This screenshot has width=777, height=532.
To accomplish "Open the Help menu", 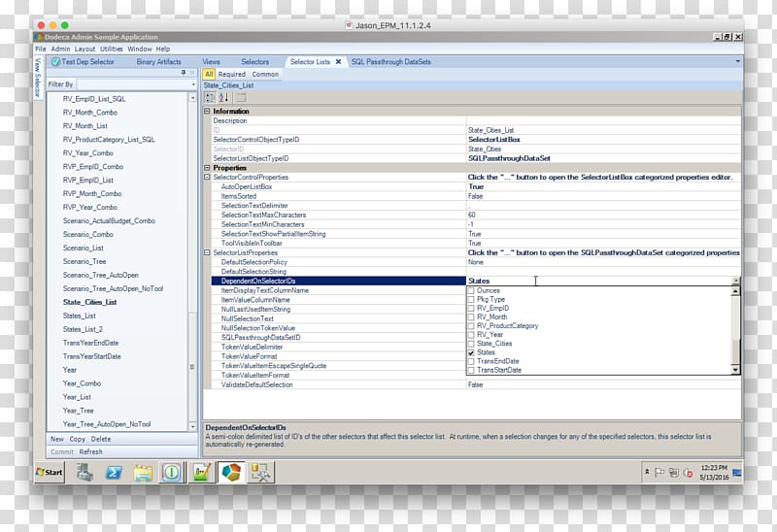I will pos(163,50).
